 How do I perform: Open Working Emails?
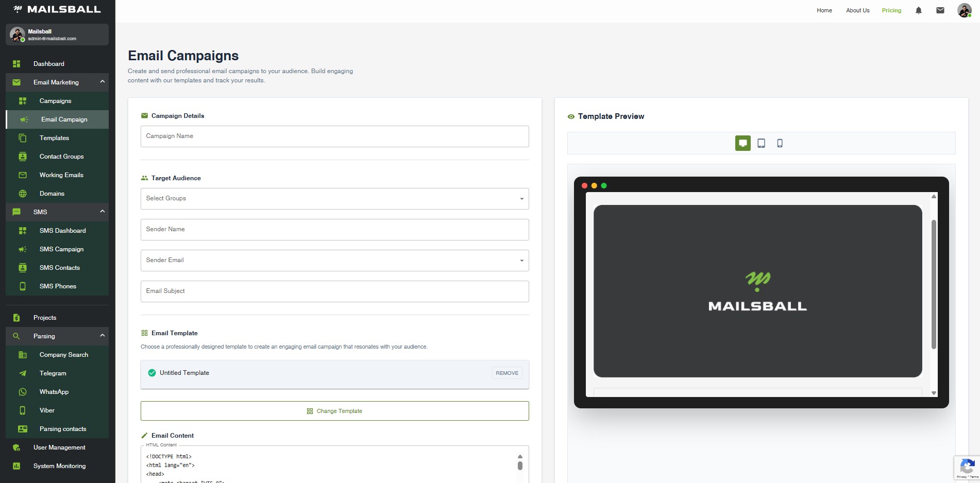[x=61, y=175]
